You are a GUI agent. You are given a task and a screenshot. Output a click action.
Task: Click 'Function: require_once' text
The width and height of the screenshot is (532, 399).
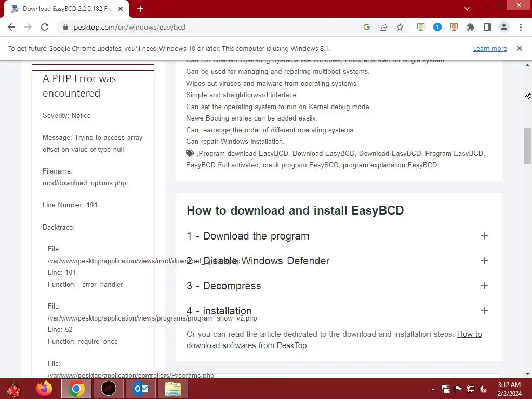click(x=83, y=342)
